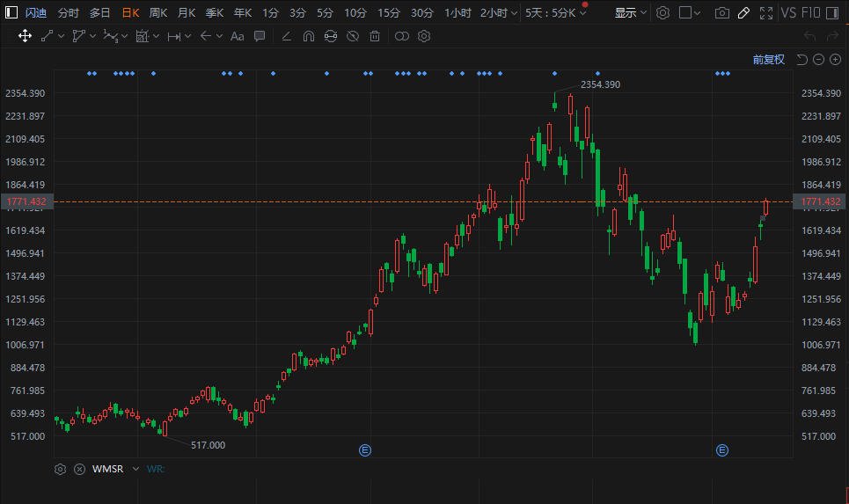The width and height of the screenshot is (849, 504).
Task: Open the layout square dropdown
Action: coord(689,12)
